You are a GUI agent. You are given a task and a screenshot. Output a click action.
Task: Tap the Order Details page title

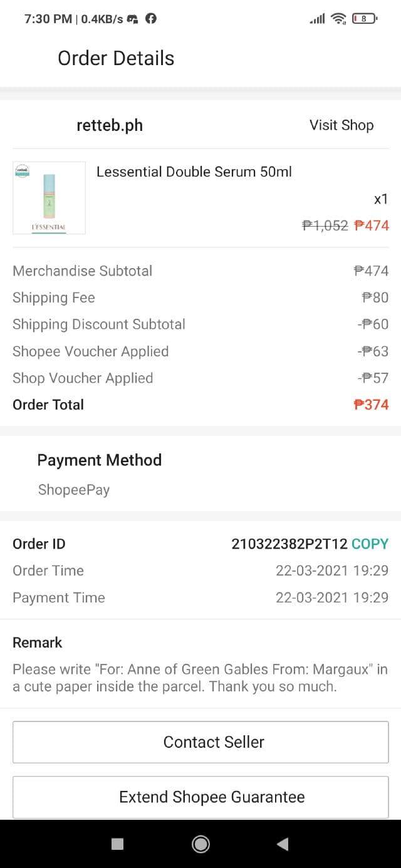[x=116, y=58]
